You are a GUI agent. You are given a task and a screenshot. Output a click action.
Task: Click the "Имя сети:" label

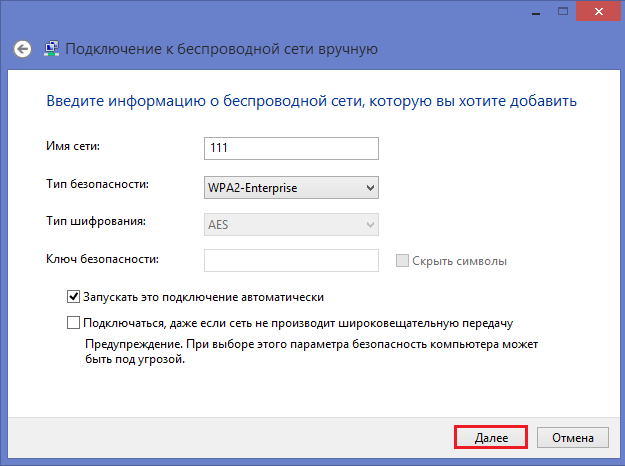pyautogui.click(x=74, y=148)
